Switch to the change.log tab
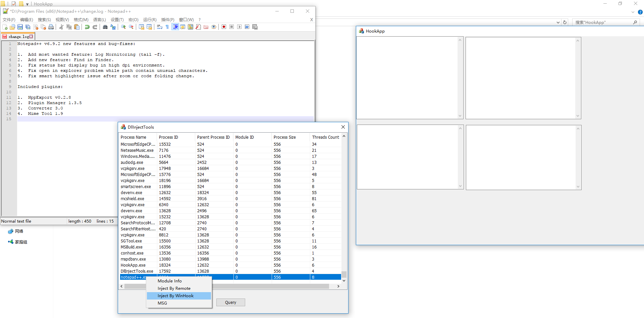This screenshot has width=644, height=318. click(18, 37)
